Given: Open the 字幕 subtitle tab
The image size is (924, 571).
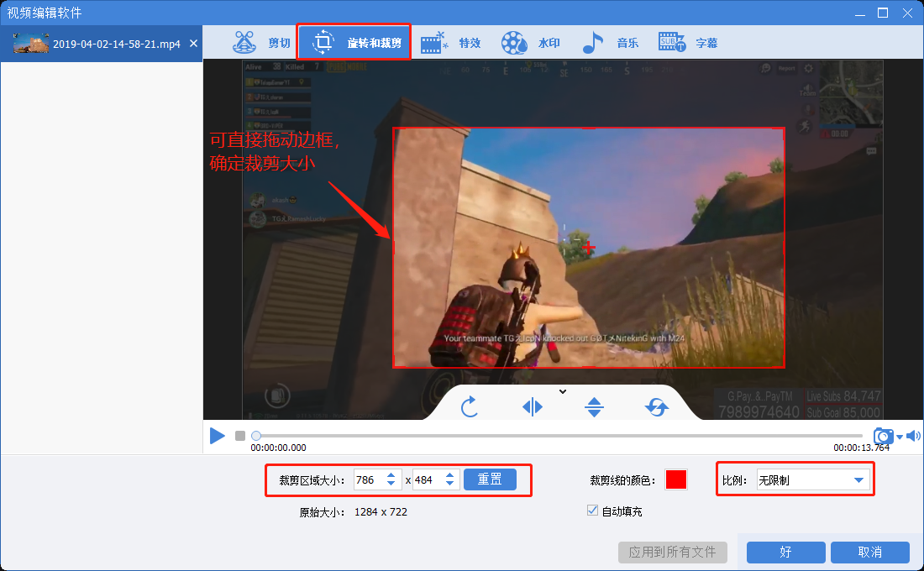Looking at the screenshot, I should coord(688,43).
